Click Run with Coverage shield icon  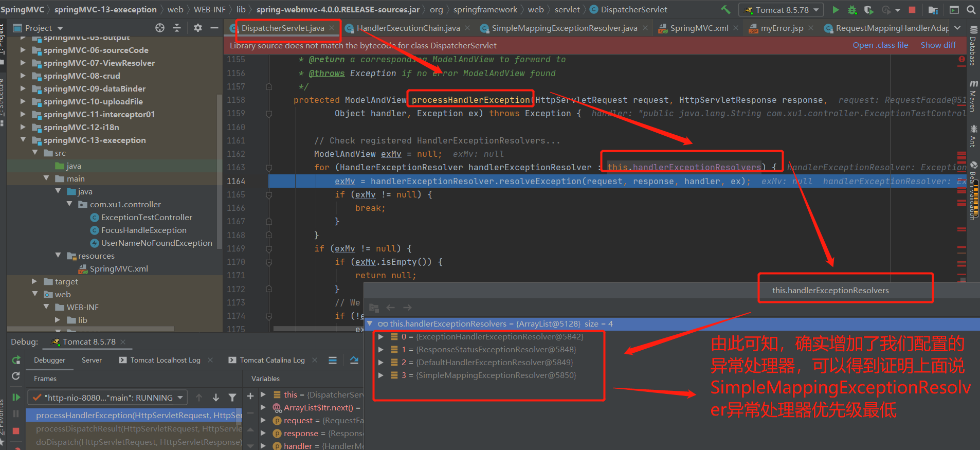868,10
